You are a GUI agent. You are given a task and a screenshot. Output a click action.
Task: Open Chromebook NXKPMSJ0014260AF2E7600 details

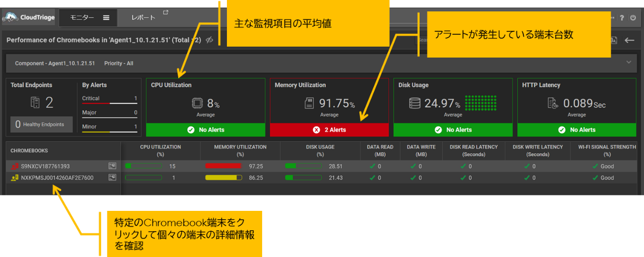57,178
